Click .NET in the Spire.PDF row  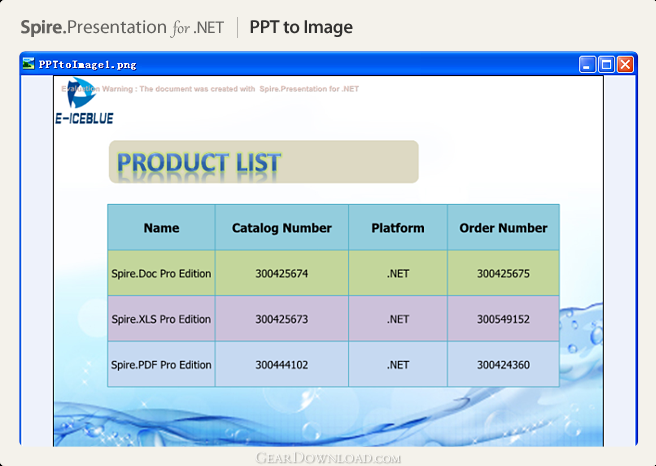click(398, 365)
